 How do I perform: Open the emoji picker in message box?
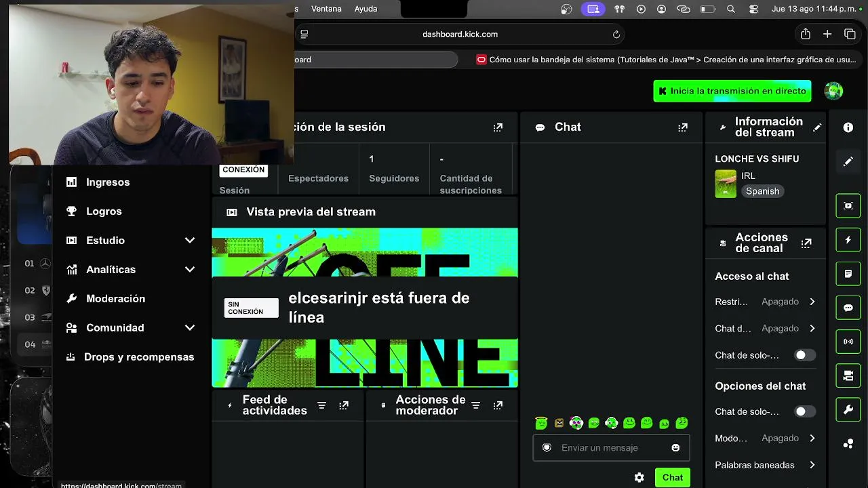tap(675, 448)
